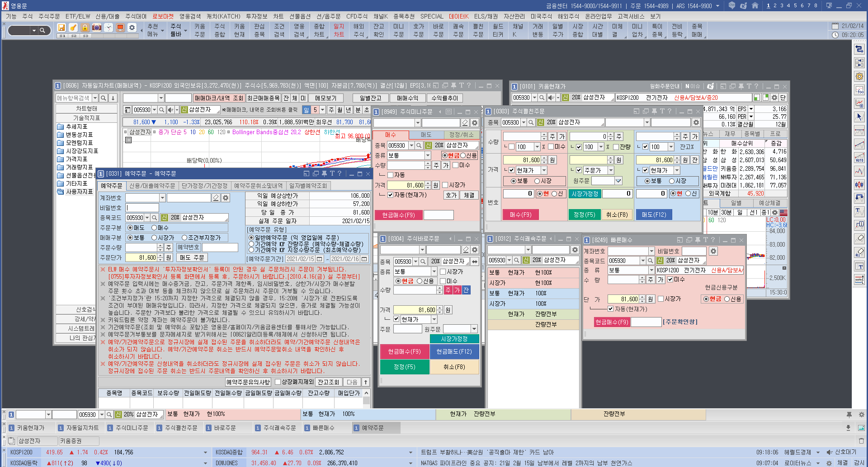The image size is (868, 467).
Task: Click the padlock screen-lock icon
Action: point(85,28)
